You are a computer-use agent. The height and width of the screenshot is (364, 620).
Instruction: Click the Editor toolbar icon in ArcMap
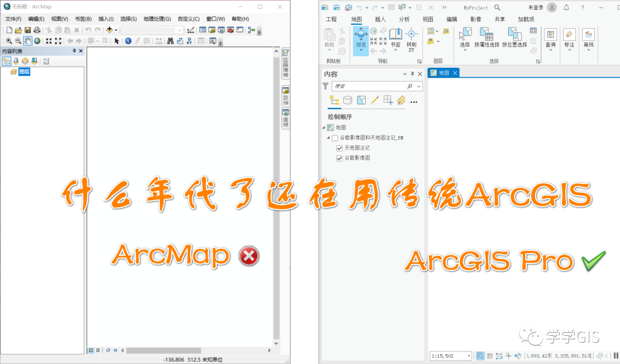coord(191,30)
